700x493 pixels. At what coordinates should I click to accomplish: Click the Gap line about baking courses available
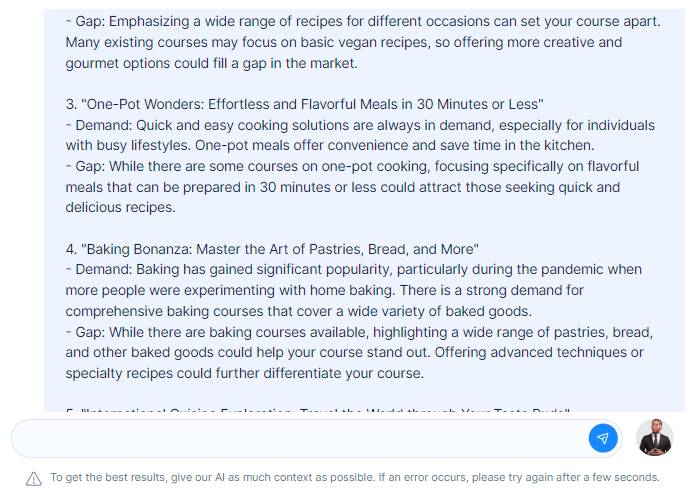coord(359,332)
